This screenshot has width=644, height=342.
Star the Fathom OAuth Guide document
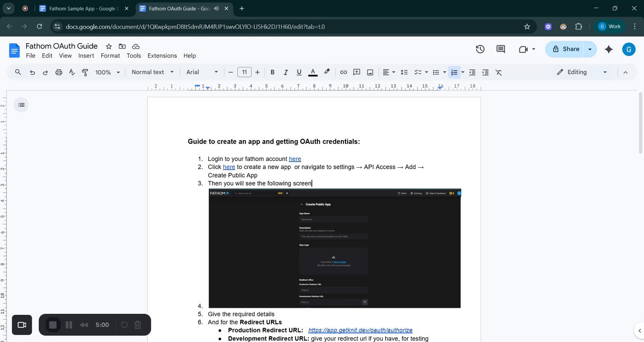(109, 46)
